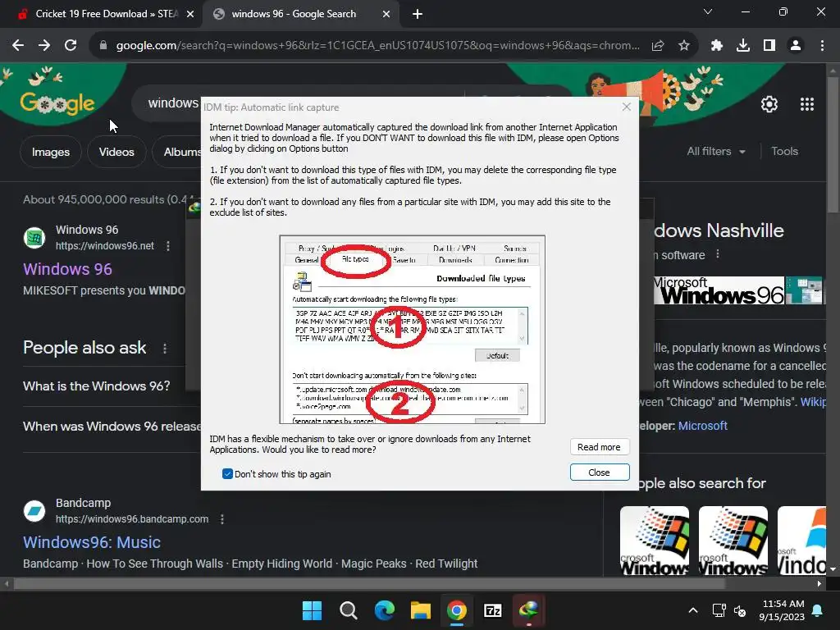Dismiss IDM tip dialog via X icon
The image size is (840, 630).
(x=626, y=107)
